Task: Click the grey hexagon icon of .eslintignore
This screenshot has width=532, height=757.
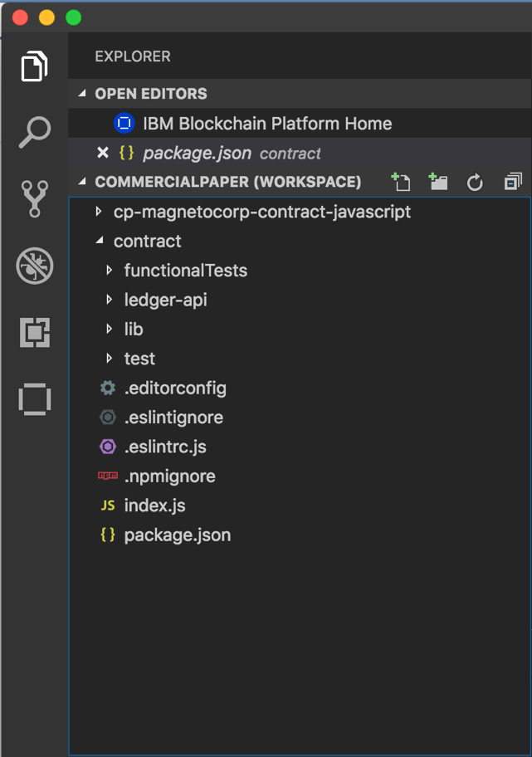Action: click(x=108, y=418)
